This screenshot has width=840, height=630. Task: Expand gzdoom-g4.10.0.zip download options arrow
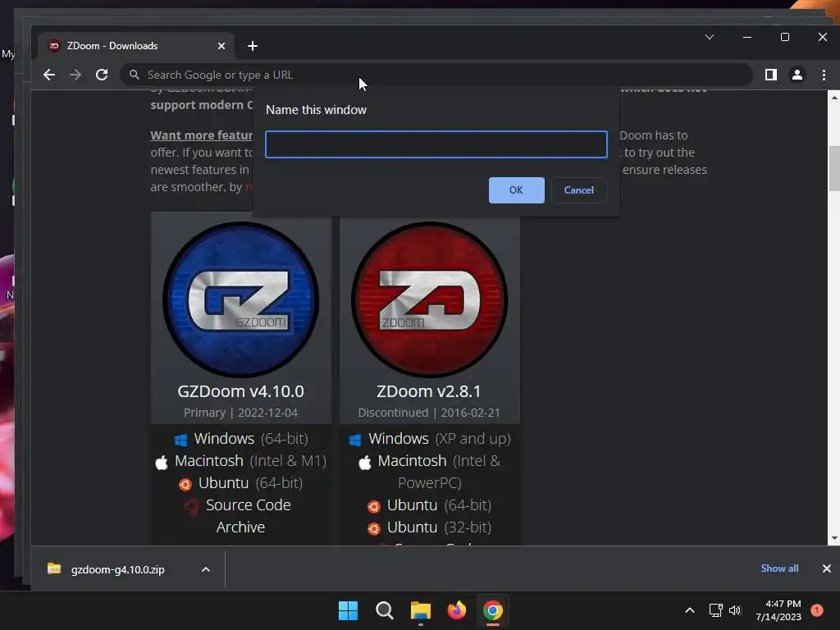point(206,569)
